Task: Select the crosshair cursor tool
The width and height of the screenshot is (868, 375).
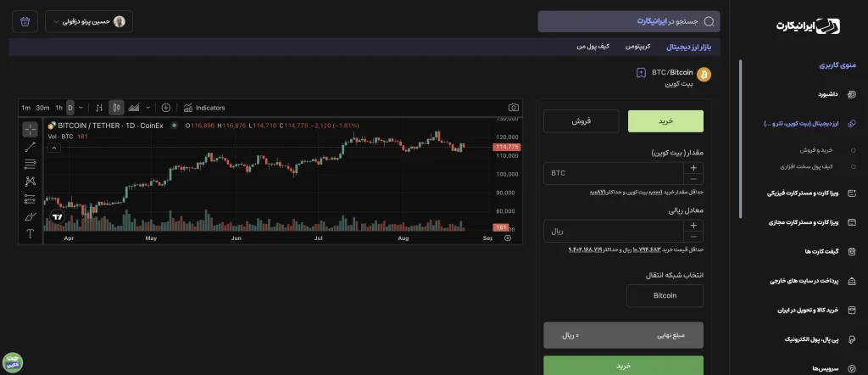Action: pyautogui.click(x=31, y=130)
